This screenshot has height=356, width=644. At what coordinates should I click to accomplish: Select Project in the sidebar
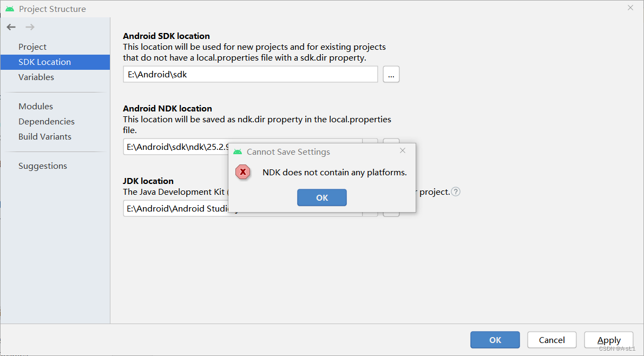(x=32, y=47)
